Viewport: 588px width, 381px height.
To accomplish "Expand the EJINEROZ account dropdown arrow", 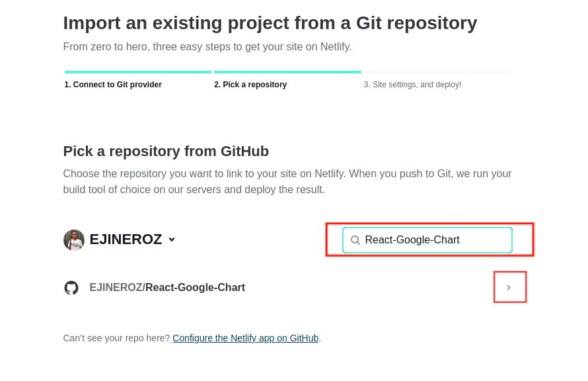I will [x=172, y=239].
